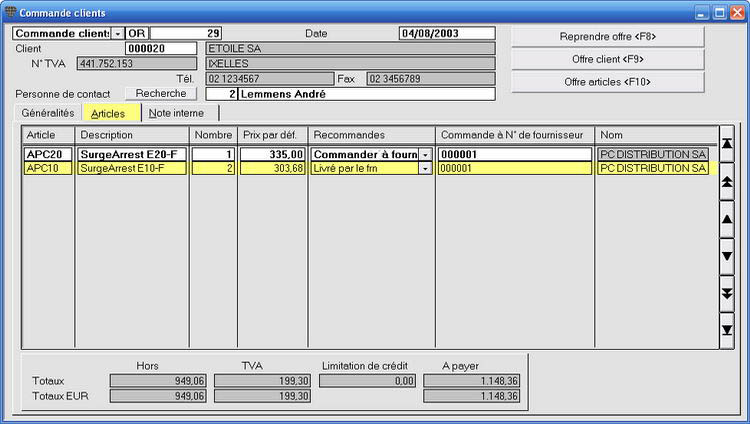Click Reprendre offre <F8> button
Screen dimensions: 750x424
(x=607, y=36)
